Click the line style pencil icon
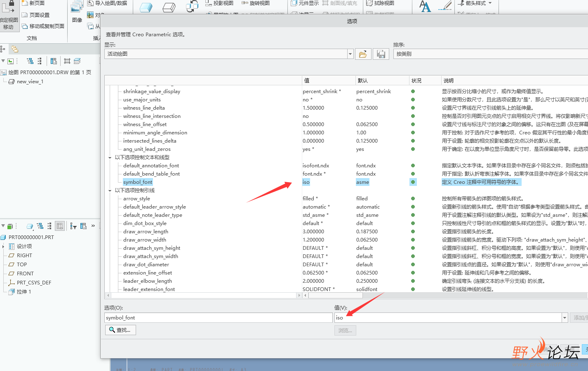The width and height of the screenshot is (588, 371). [445, 6]
